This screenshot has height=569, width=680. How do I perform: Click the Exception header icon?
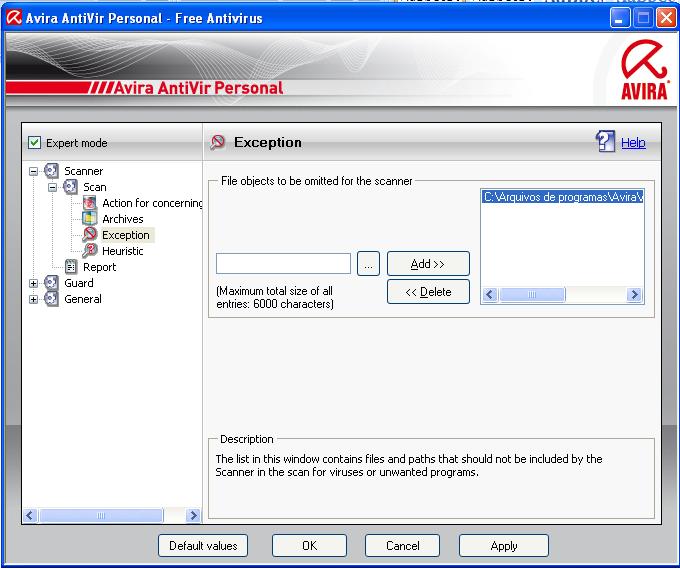click(x=218, y=142)
